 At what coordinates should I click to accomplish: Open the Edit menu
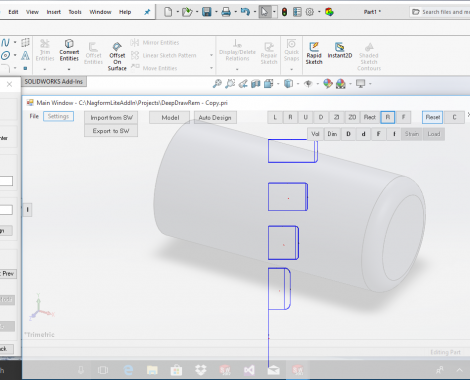point(13,12)
